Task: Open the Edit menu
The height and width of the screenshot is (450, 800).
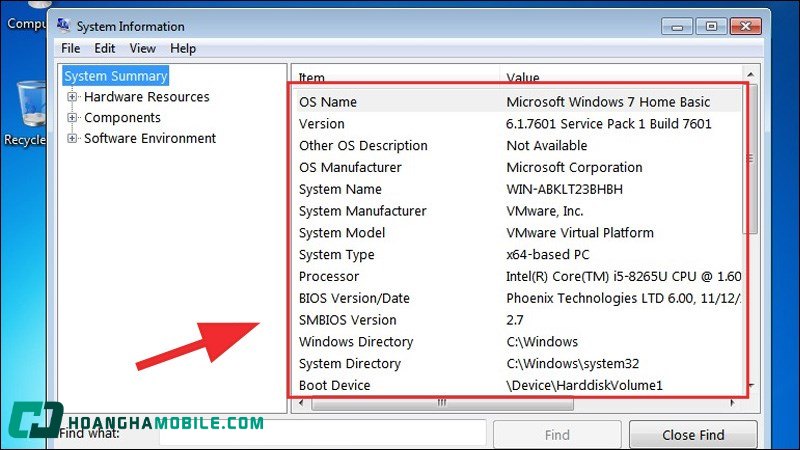Action: (105, 48)
